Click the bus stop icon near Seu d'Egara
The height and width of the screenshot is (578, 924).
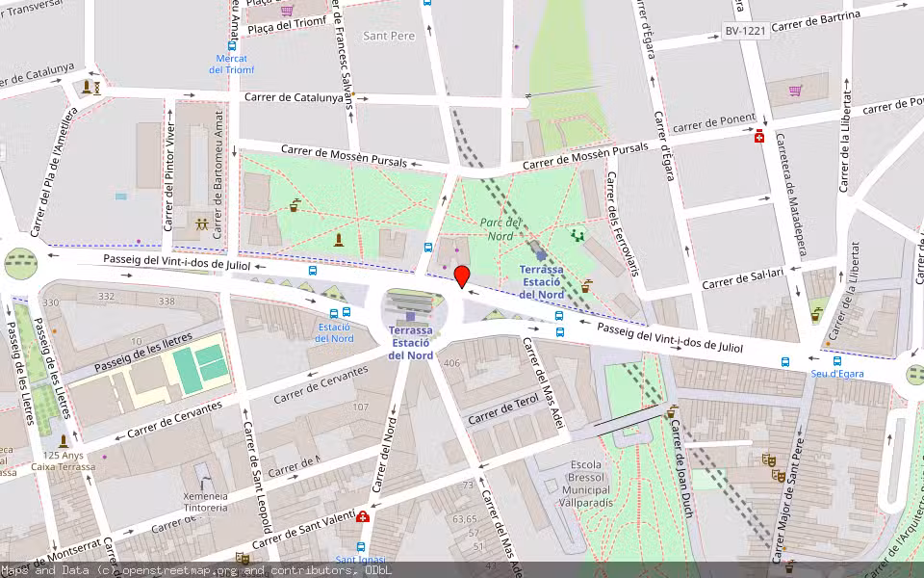pos(835,360)
